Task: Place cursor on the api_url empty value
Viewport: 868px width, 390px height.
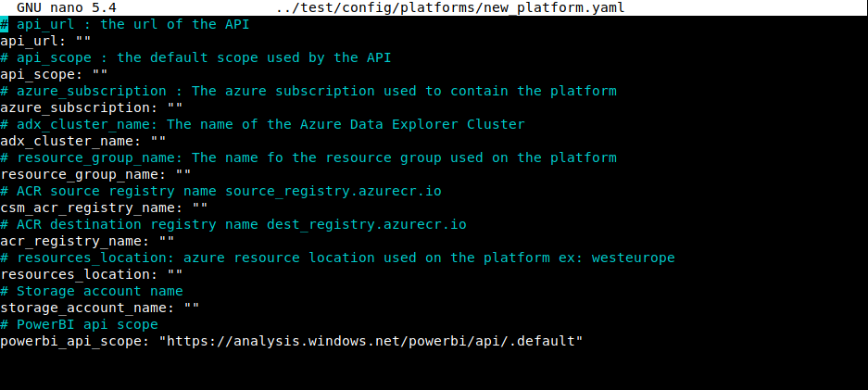Action: (x=83, y=41)
